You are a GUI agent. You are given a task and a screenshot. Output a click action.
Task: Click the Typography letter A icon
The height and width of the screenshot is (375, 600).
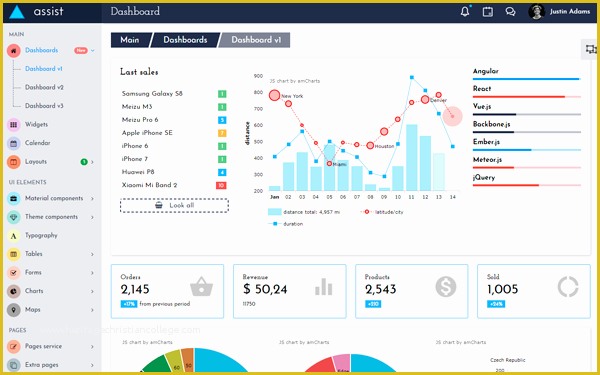(x=13, y=236)
